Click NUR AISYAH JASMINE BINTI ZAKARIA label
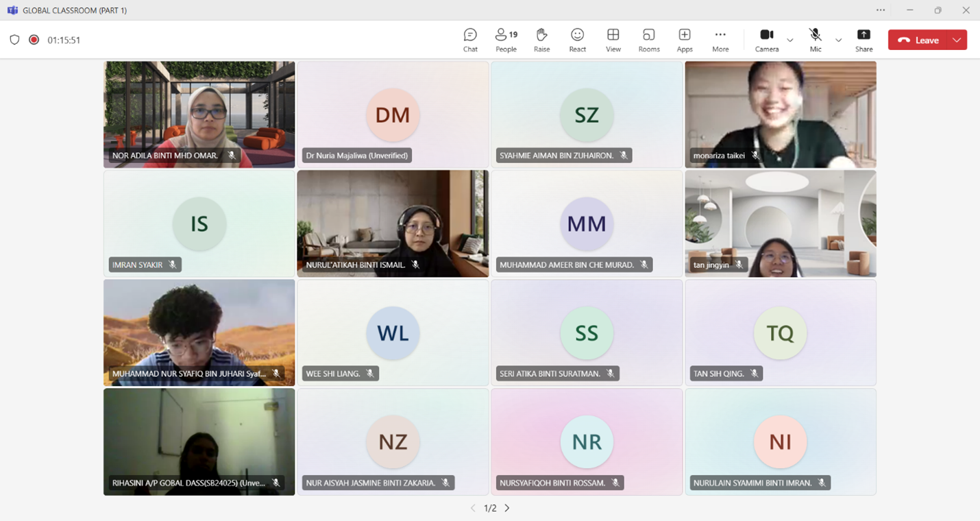980x521 pixels. tap(371, 483)
